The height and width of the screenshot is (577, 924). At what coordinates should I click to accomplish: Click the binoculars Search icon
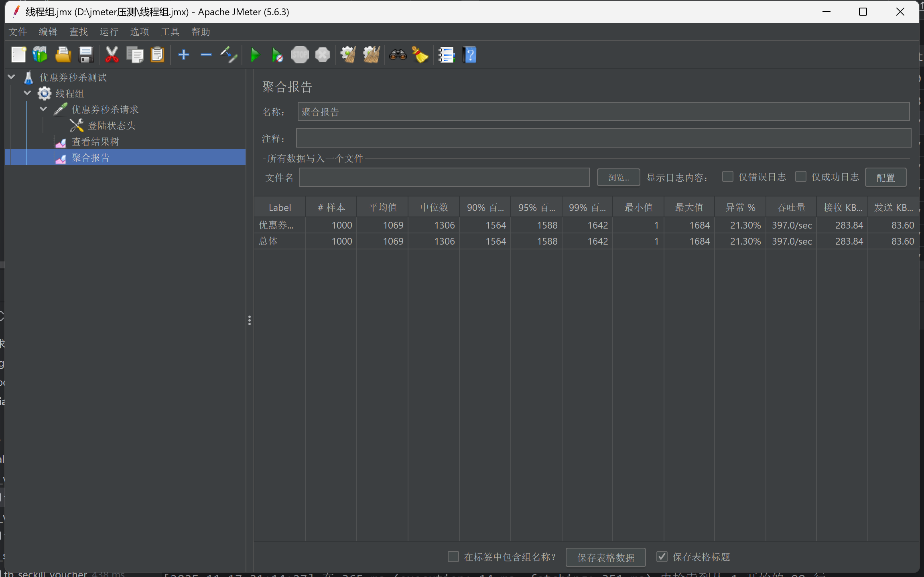pos(398,55)
